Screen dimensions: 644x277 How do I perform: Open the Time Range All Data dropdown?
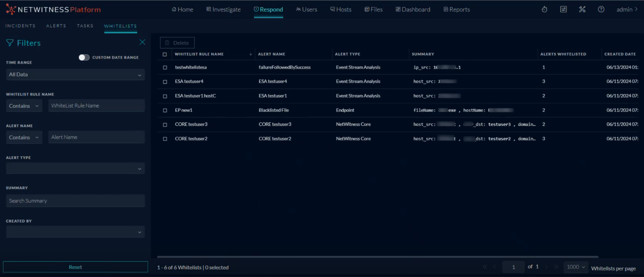coord(75,74)
